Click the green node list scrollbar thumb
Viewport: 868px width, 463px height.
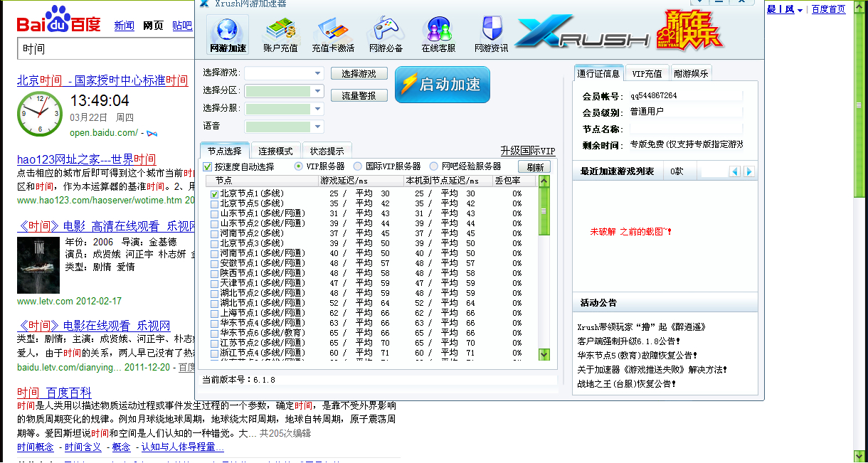coord(544,211)
